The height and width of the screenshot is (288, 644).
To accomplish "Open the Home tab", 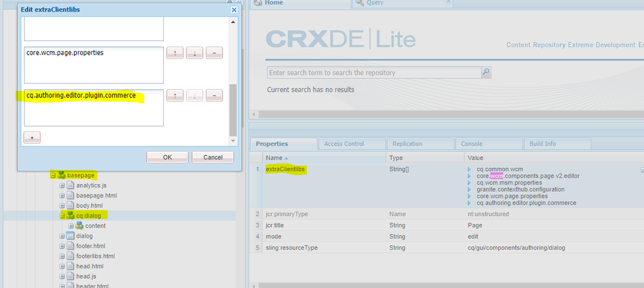I will (x=300, y=3).
